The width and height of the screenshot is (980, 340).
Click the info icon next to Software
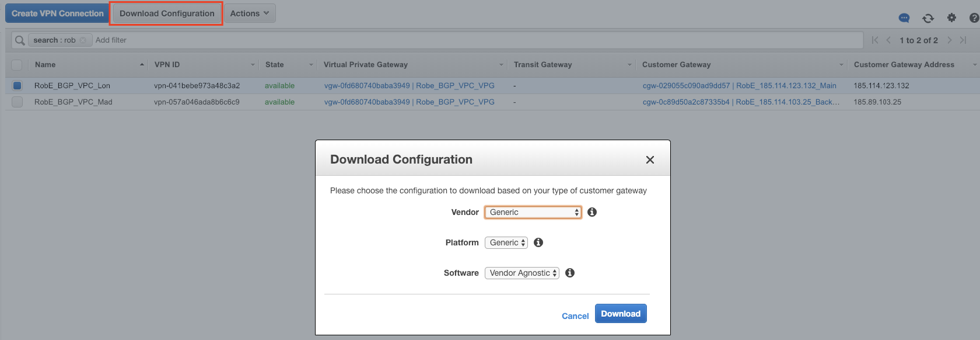point(570,273)
